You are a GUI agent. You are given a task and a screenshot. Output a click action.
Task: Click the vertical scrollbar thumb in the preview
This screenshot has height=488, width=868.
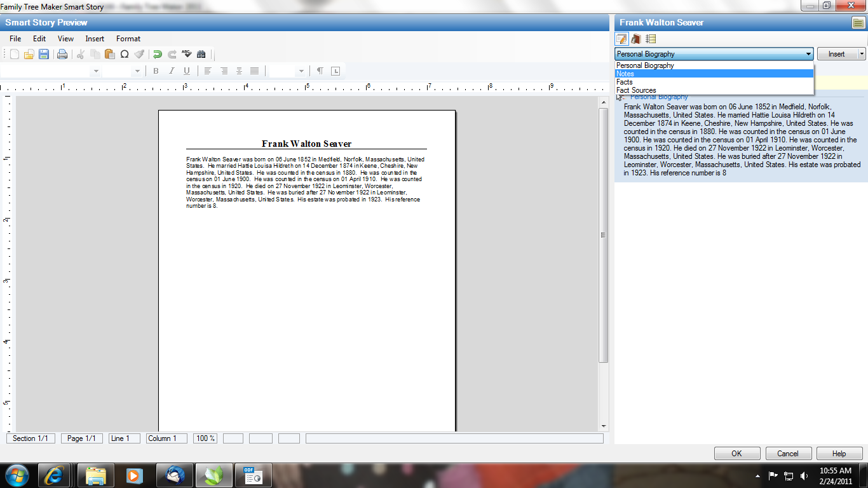pos(603,235)
